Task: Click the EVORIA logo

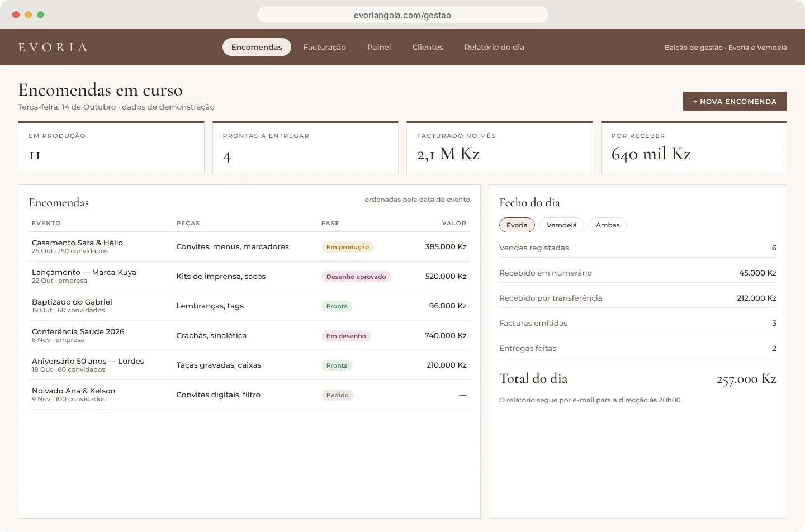Action: [53, 47]
